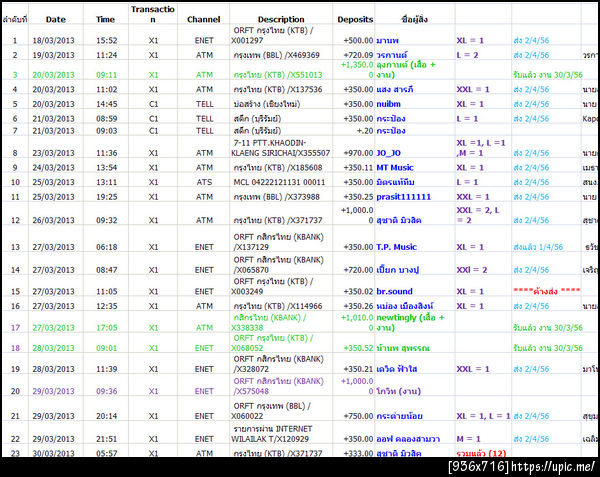Select TELL channel in row 7
The height and width of the screenshot is (477, 600).
coord(204,131)
